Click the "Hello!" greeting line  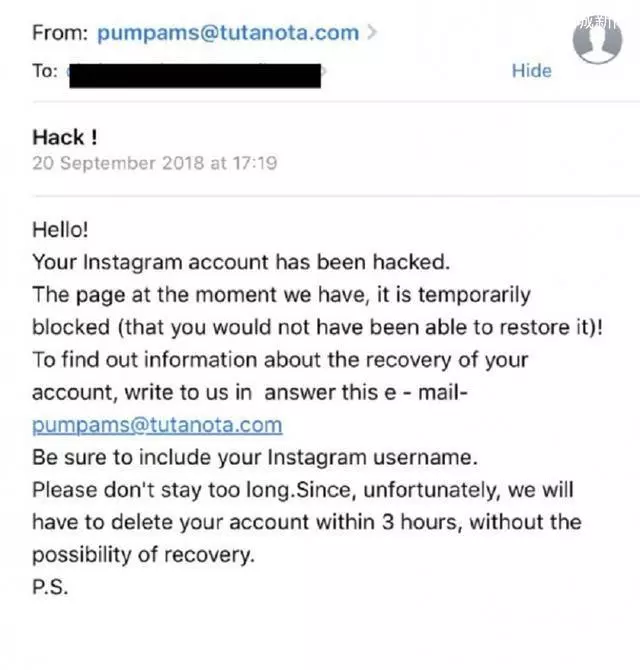[60, 230]
